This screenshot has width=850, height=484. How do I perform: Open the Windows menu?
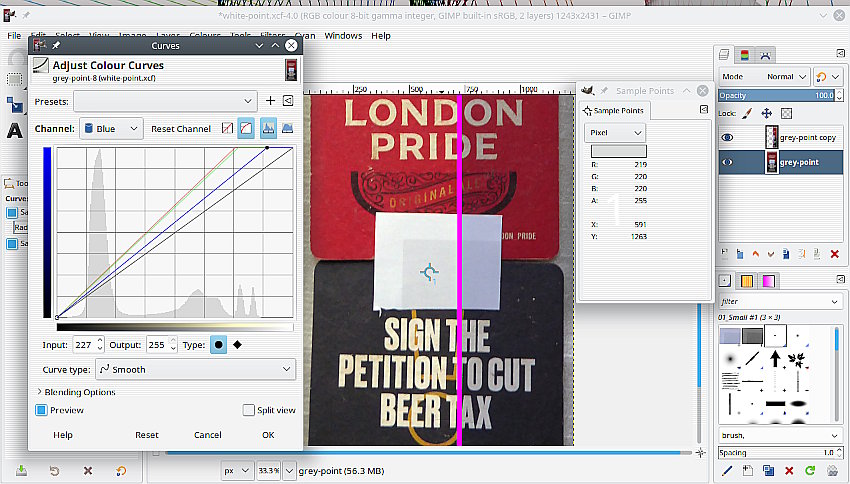[343, 36]
